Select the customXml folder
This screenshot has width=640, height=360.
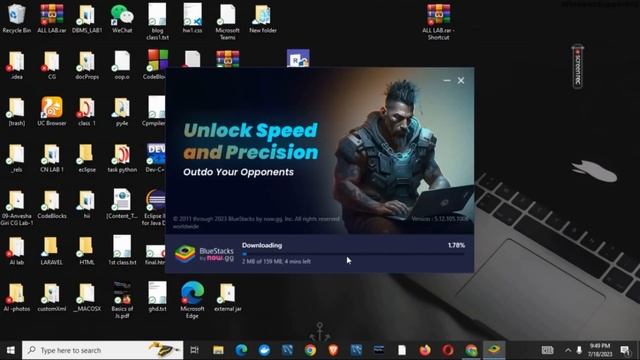click(x=52, y=297)
